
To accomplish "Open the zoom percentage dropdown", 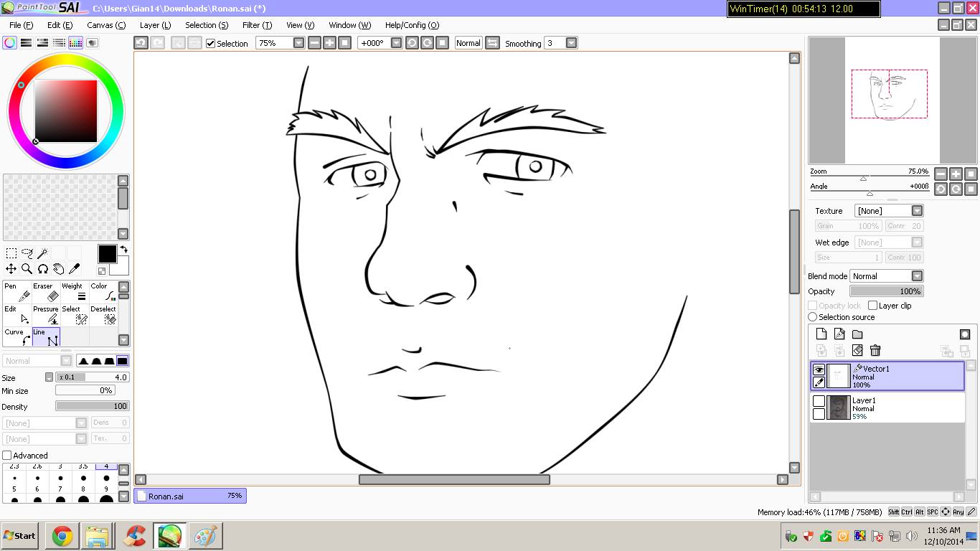I will pyautogui.click(x=299, y=43).
